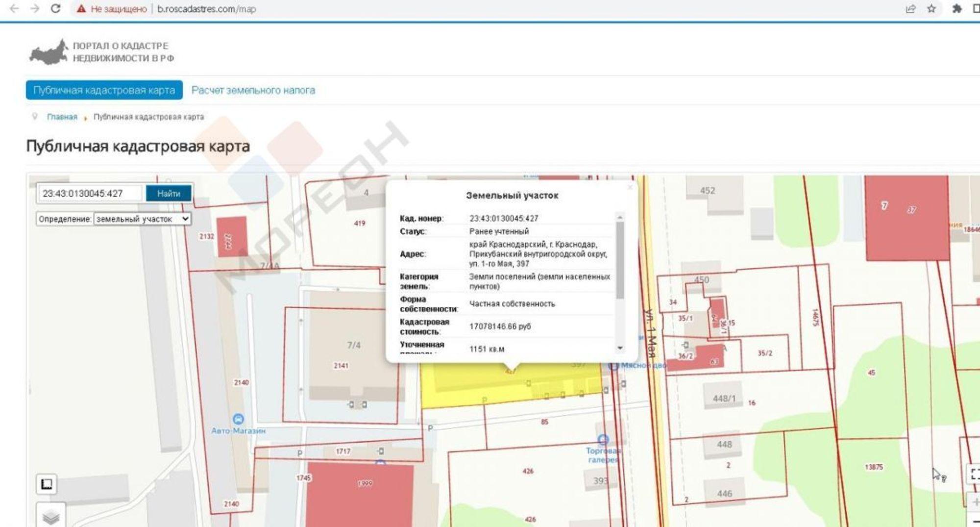Enter fullscreen map view

pos(974,474)
